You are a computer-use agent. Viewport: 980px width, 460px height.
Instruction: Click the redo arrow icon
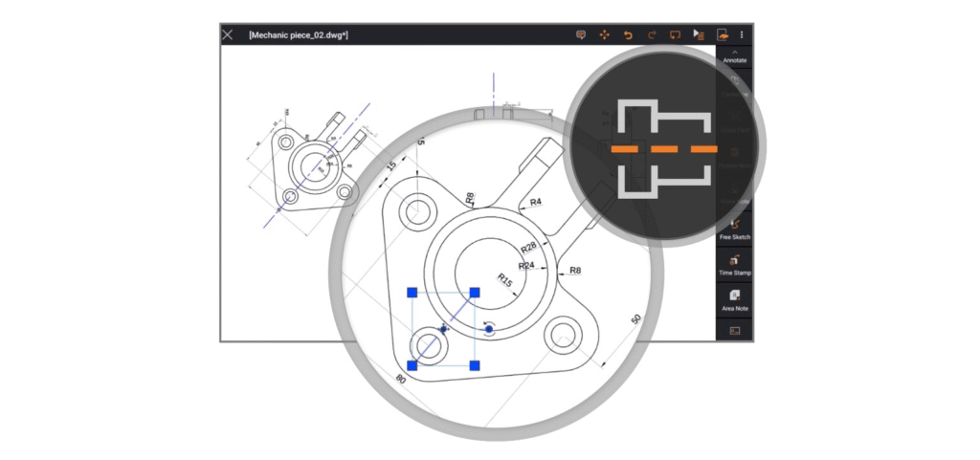(x=651, y=34)
